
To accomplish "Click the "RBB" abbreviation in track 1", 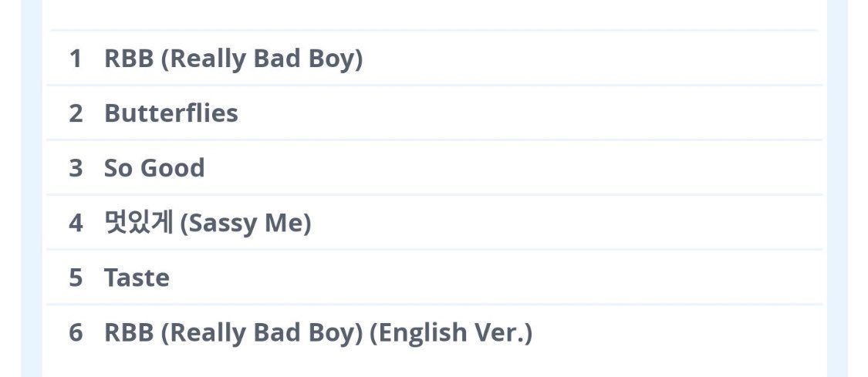I will [129, 59].
